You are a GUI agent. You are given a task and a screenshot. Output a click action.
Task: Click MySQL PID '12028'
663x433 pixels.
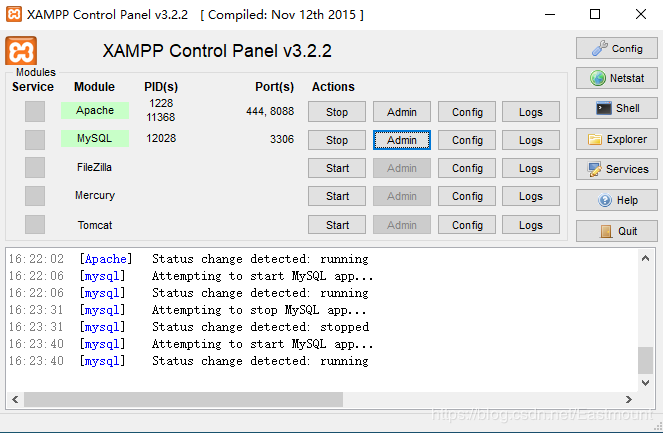(161, 138)
